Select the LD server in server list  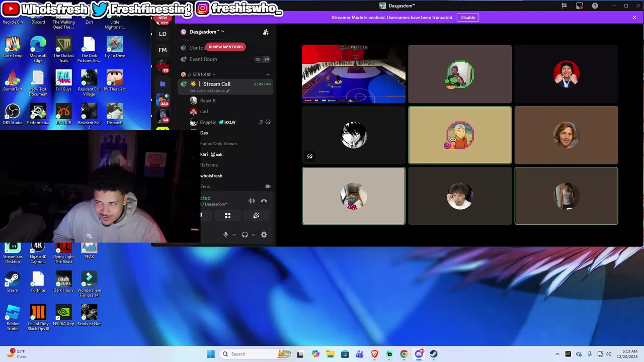tap(163, 34)
